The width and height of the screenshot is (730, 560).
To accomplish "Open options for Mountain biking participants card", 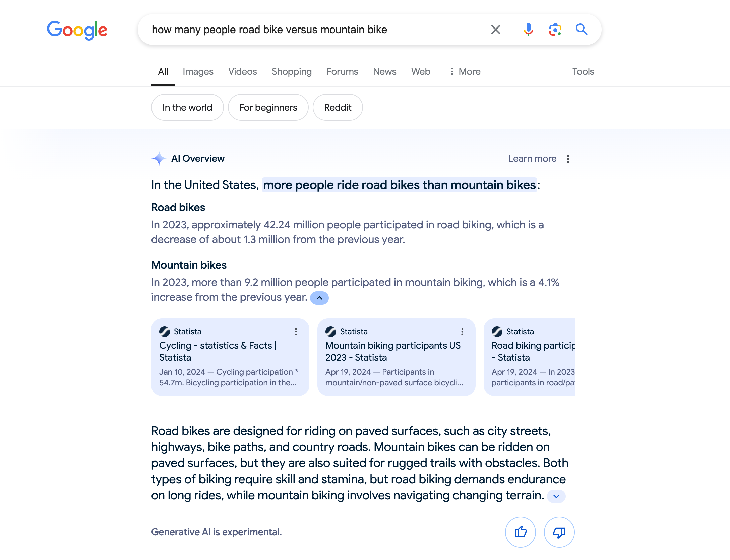I will click(462, 332).
